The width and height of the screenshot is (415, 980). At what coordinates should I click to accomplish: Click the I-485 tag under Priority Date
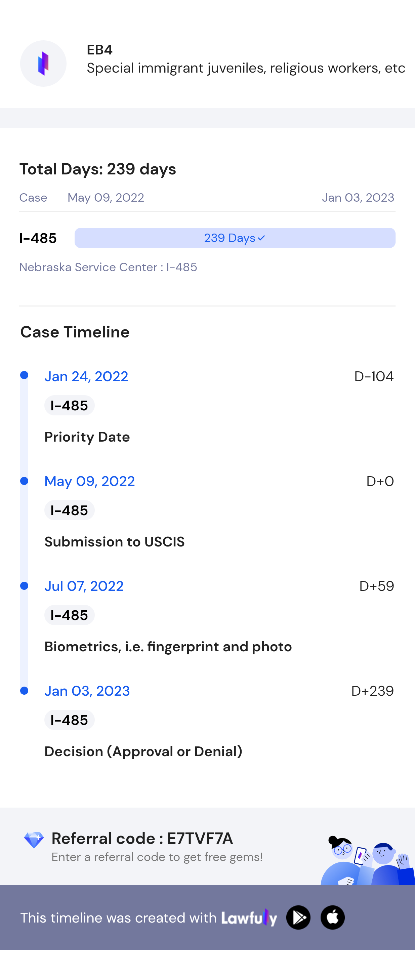69,406
